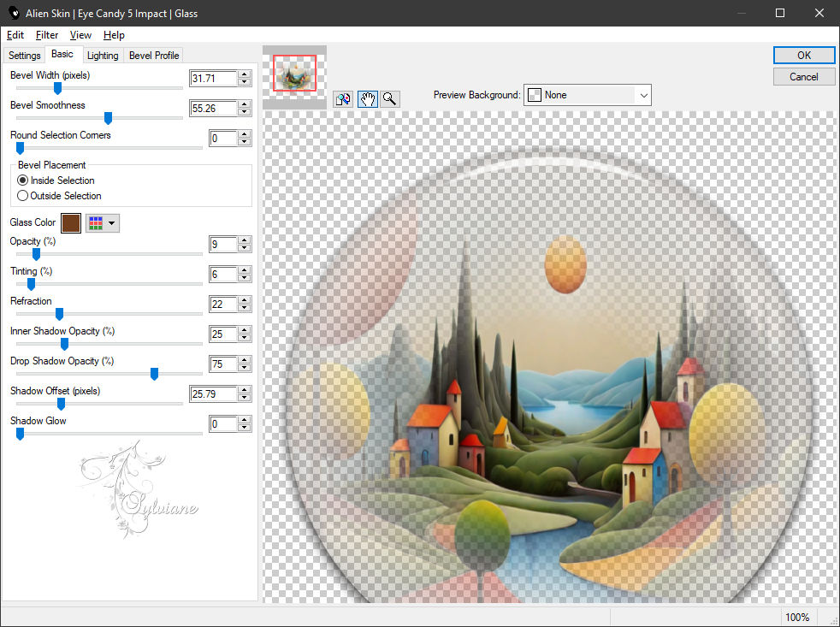Increase Refraction with the up stepper arrow
Screen dimensions: 840x627
pos(245,300)
